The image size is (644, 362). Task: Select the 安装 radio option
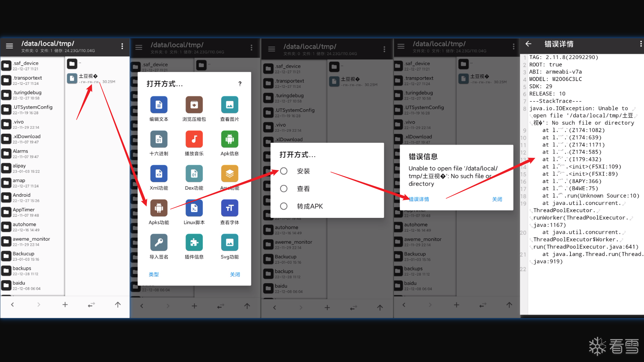coord(284,171)
